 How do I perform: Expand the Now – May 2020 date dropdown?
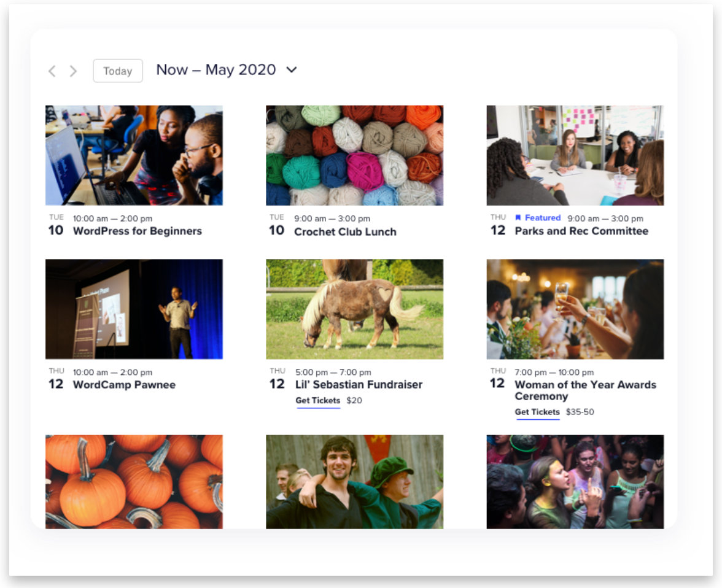coord(216,70)
